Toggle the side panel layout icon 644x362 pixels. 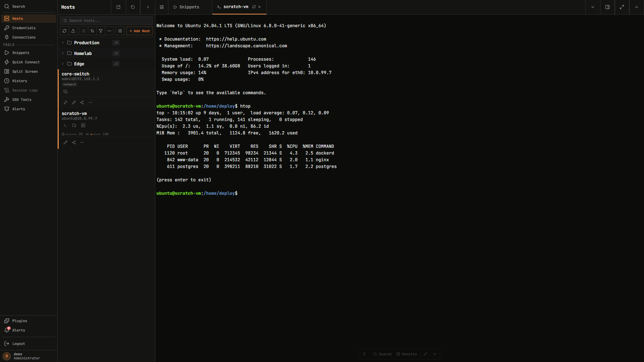pyautogui.click(x=607, y=7)
